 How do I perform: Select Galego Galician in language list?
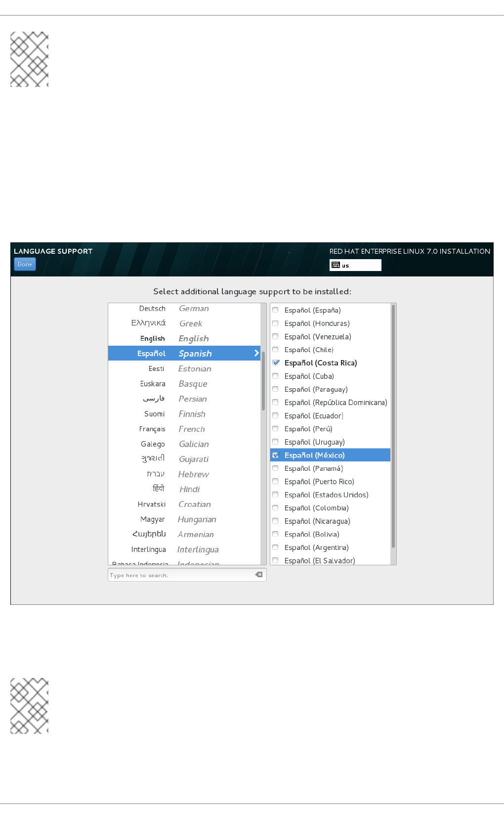184,444
